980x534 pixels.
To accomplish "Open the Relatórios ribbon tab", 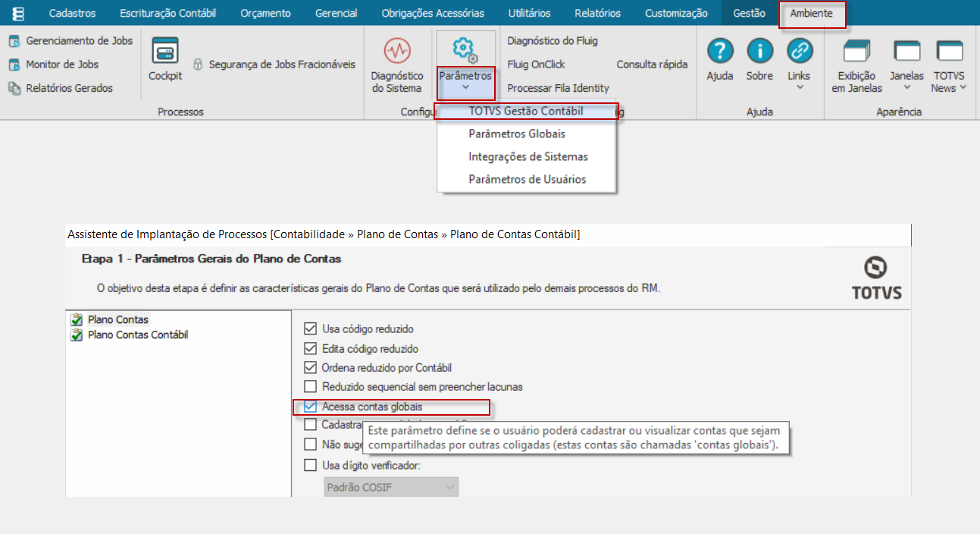I will [597, 13].
